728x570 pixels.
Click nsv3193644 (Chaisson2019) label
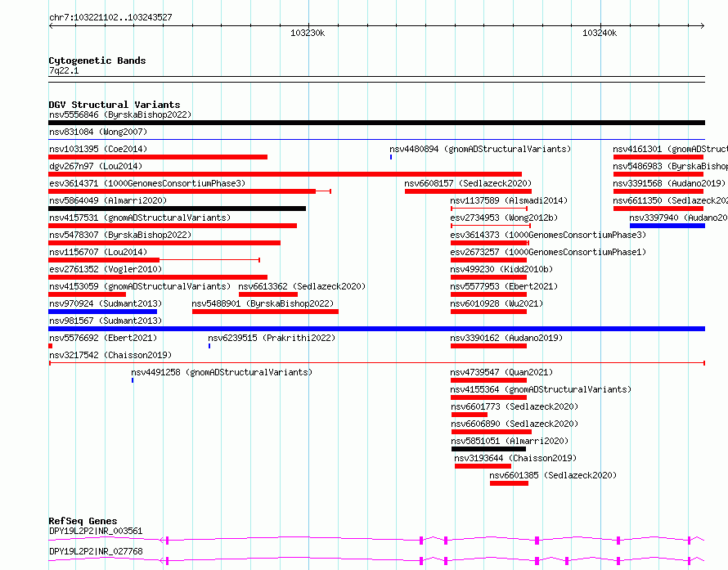tap(516, 458)
